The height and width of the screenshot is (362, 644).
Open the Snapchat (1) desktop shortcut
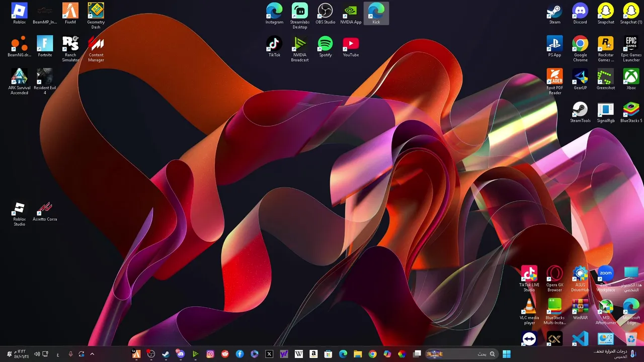click(631, 14)
